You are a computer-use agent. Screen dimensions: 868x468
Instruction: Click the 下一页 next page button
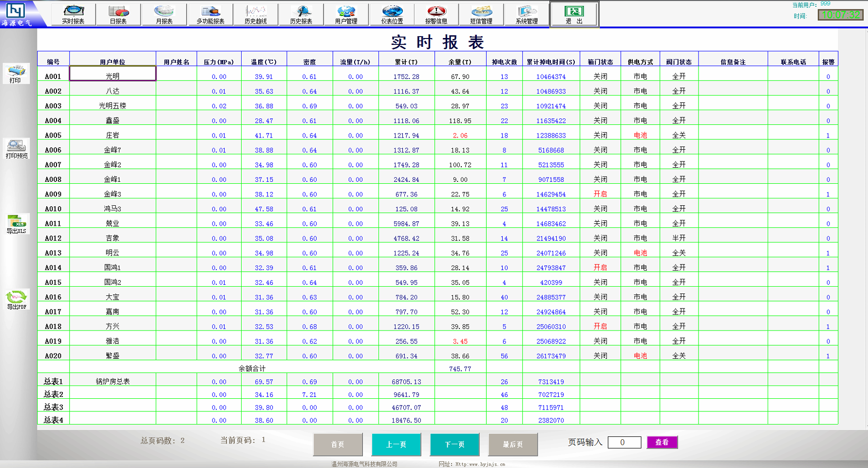[x=454, y=445]
